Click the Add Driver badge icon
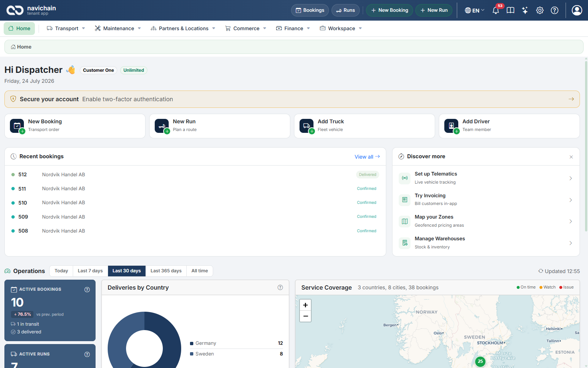This screenshot has height=368, width=588. 451,126
